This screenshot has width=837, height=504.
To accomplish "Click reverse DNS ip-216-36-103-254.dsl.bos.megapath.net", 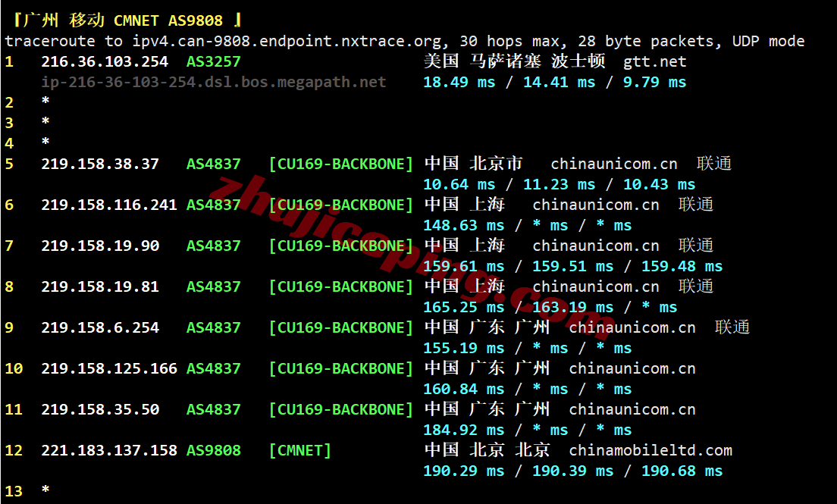I will [214, 82].
